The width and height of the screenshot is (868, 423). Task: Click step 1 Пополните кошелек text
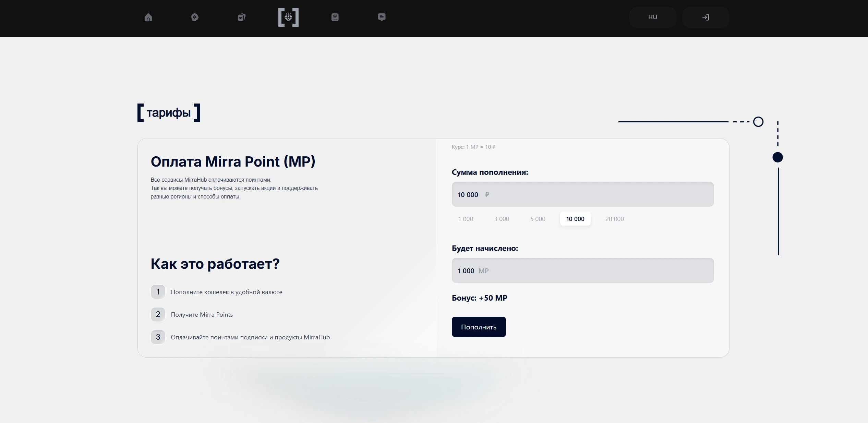pyautogui.click(x=227, y=292)
